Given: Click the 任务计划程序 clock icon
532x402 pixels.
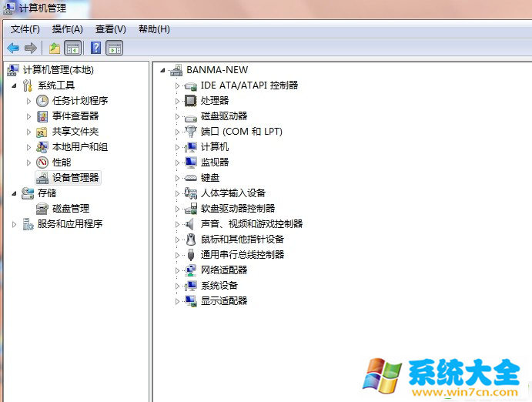Looking at the screenshot, I should [42, 101].
